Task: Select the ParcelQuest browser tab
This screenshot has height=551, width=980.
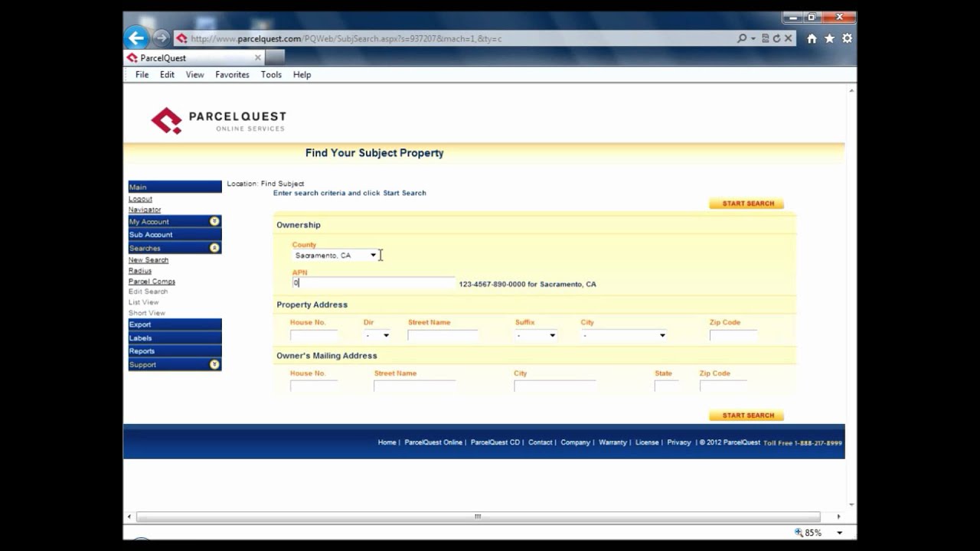Action: tap(194, 57)
